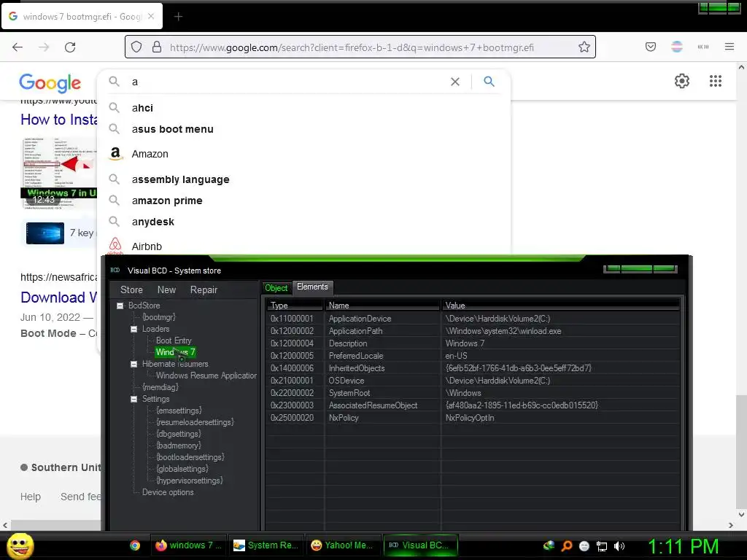The height and width of the screenshot is (560, 747).
Task: Open the New menu in Visual BCD
Action: [166, 289]
